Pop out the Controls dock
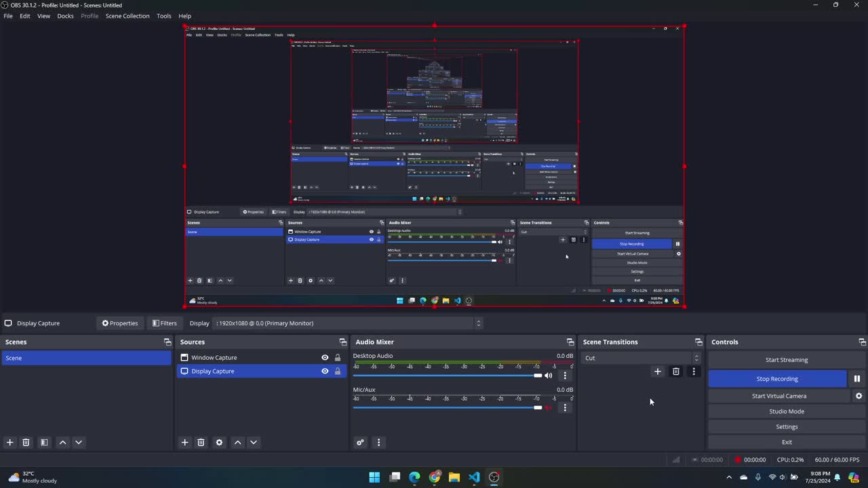868x488 pixels. pyautogui.click(x=862, y=342)
